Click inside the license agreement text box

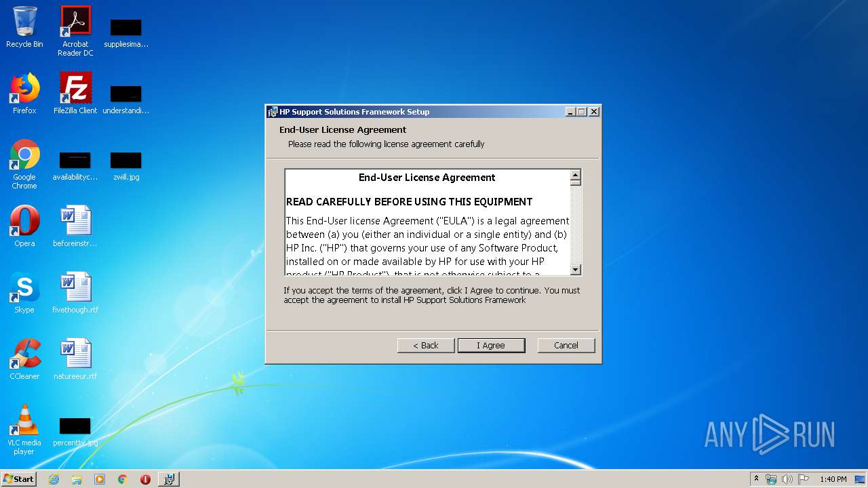[427, 222]
